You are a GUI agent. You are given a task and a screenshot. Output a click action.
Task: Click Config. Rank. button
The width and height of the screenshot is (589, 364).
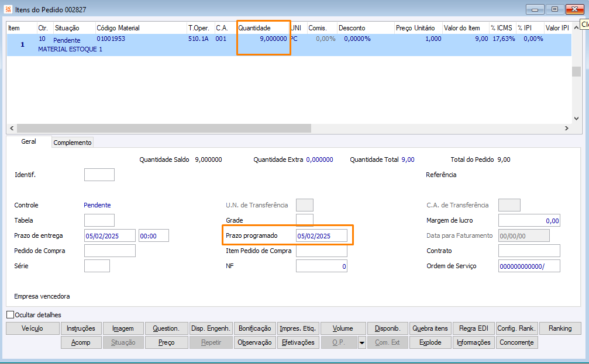point(517,328)
